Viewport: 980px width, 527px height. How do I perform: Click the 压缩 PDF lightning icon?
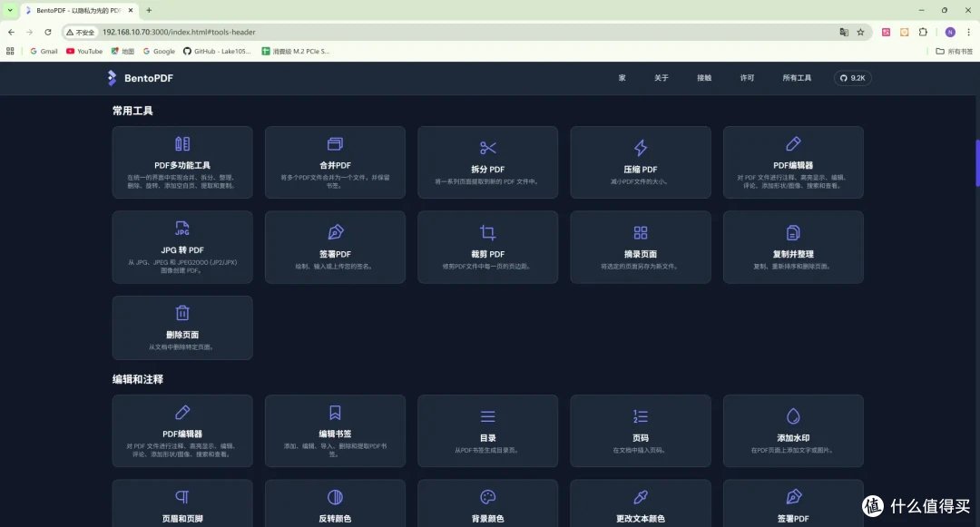click(641, 148)
